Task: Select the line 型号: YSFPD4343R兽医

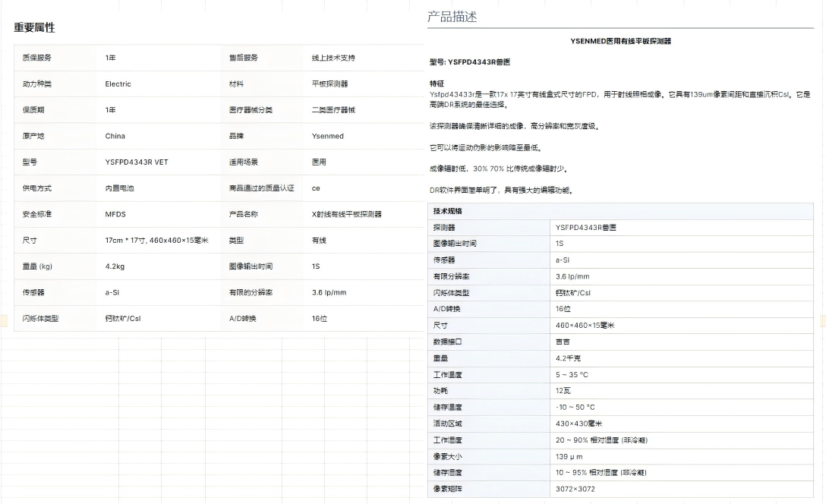Action: point(470,62)
